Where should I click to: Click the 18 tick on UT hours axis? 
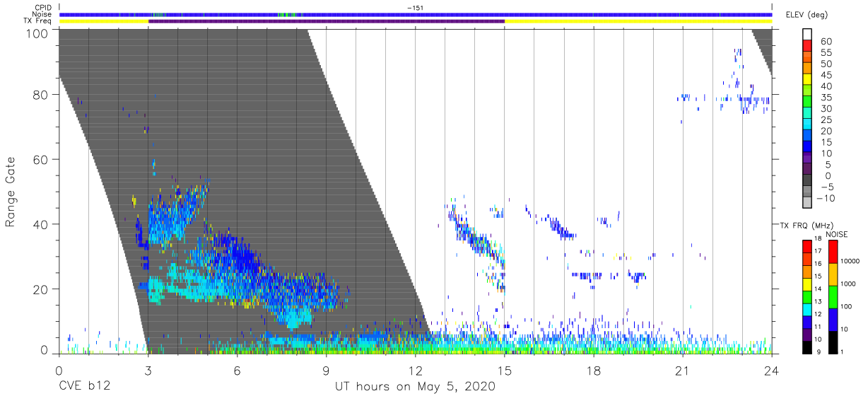(x=594, y=370)
